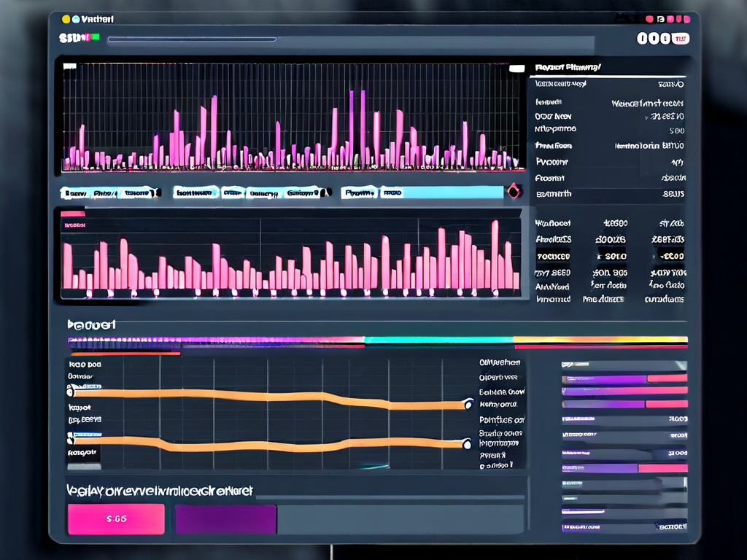747x560 pixels.
Task: Click the white marker at top-left of upper chart
Action: (70, 68)
